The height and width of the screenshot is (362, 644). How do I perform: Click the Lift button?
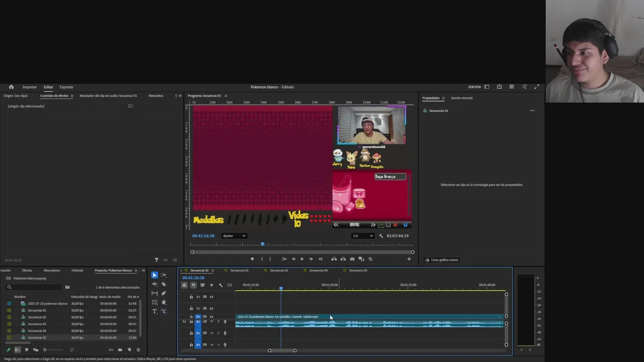[x=334, y=259]
